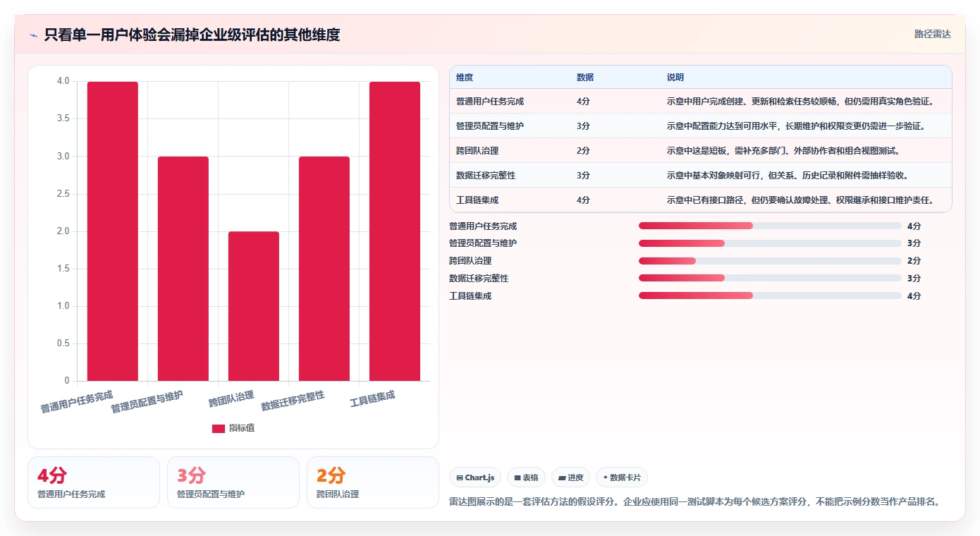Click the 数据迁移完整性 X-axis label under the chart
Viewport: 980px width, 536px height.
pos(293,401)
